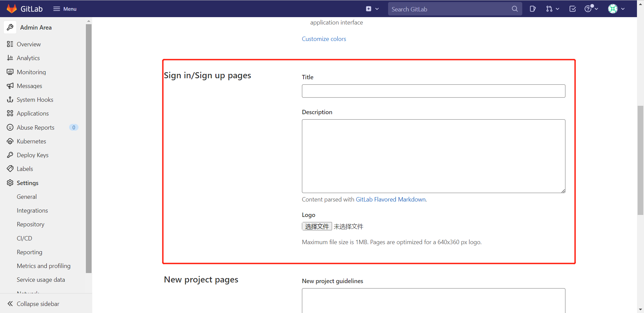Open the create new plus dropdown
The height and width of the screenshot is (313, 644).
[372, 9]
